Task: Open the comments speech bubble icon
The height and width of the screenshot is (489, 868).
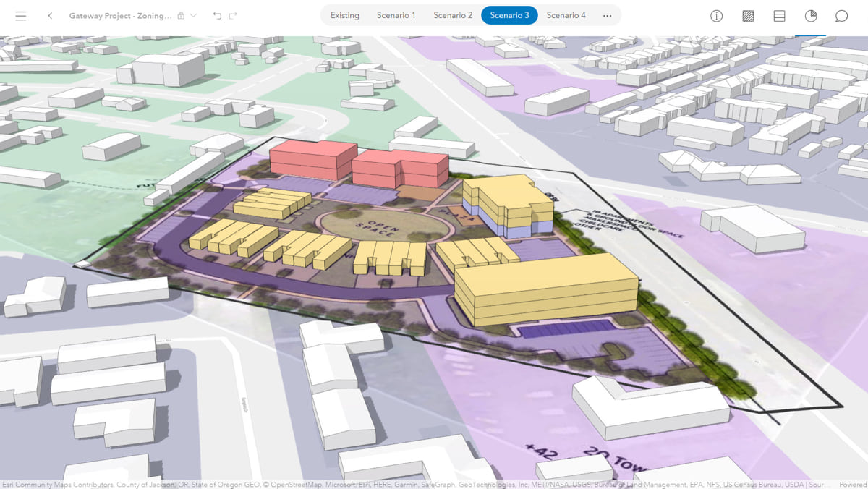Action: pos(842,16)
